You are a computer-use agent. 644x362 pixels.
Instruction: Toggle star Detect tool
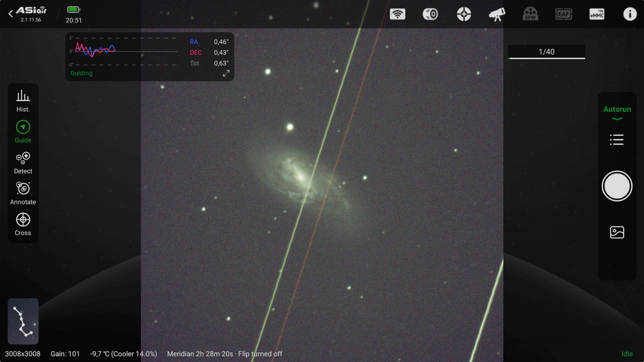(23, 163)
